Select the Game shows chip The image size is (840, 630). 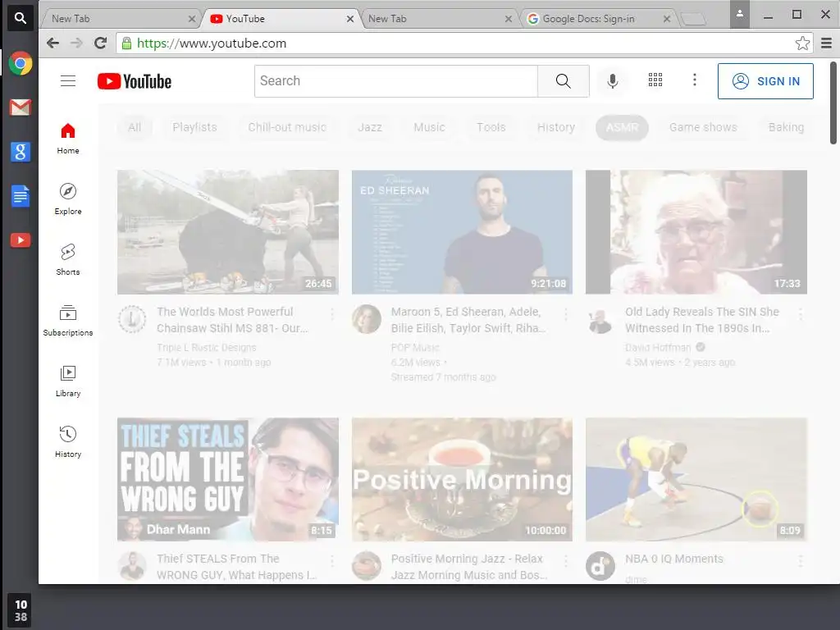click(703, 127)
